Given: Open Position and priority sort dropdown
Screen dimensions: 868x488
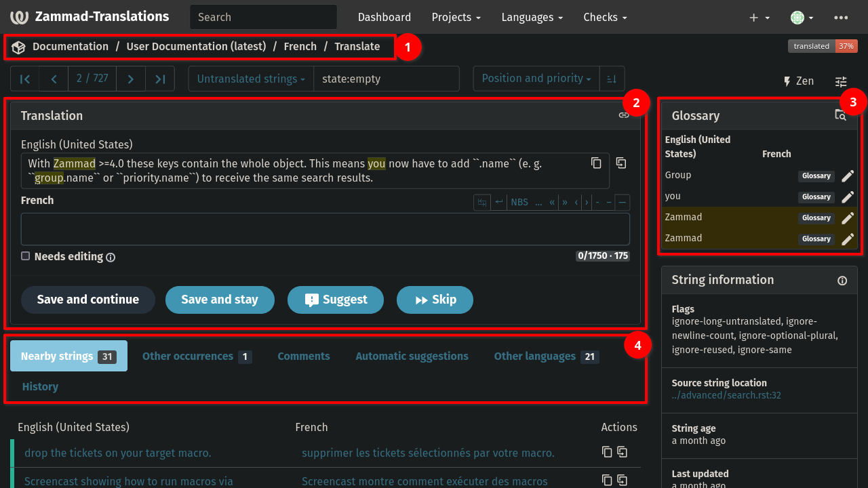Looking at the screenshot, I should tap(536, 79).
